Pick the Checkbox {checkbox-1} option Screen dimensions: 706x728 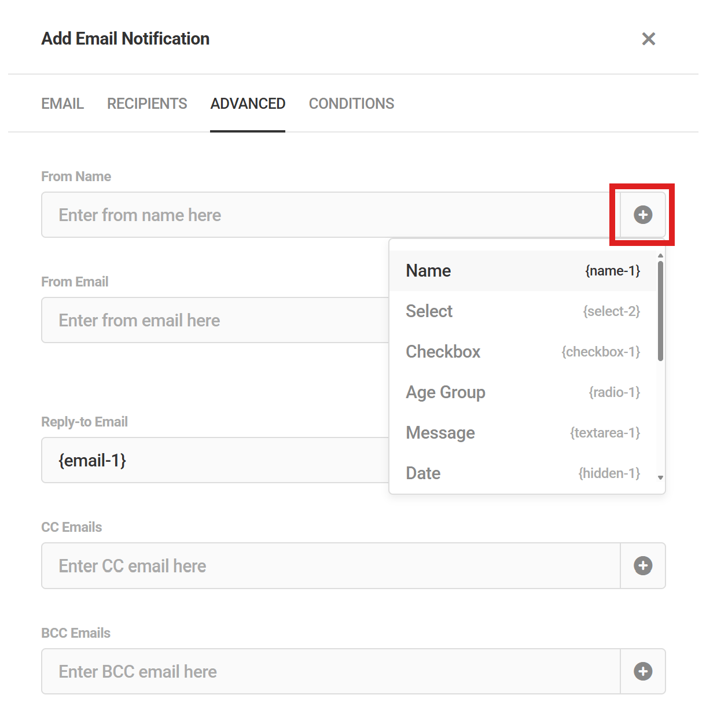click(x=523, y=352)
